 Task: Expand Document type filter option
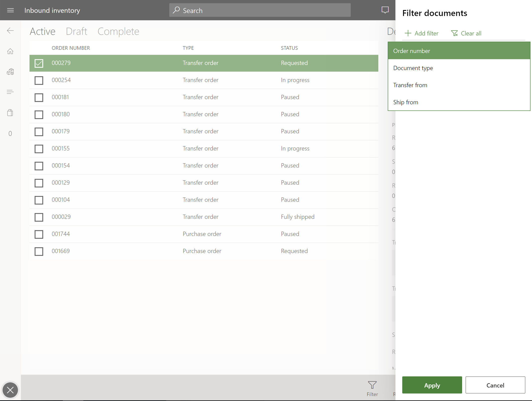click(413, 68)
